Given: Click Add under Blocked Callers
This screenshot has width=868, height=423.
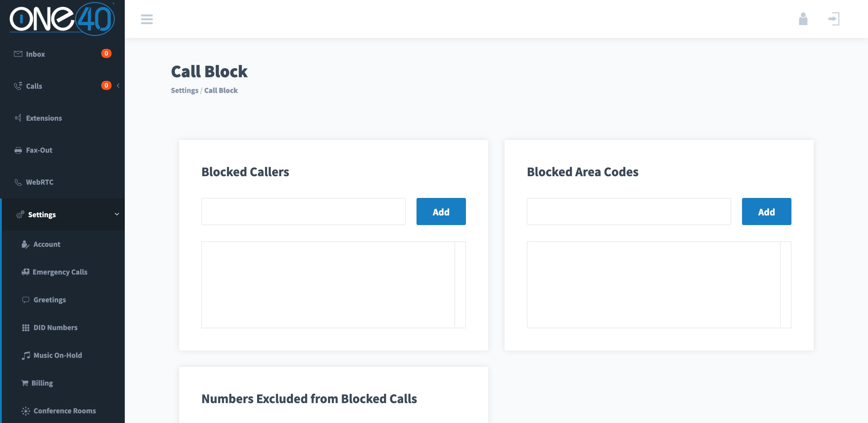Looking at the screenshot, I should (441, 211).
